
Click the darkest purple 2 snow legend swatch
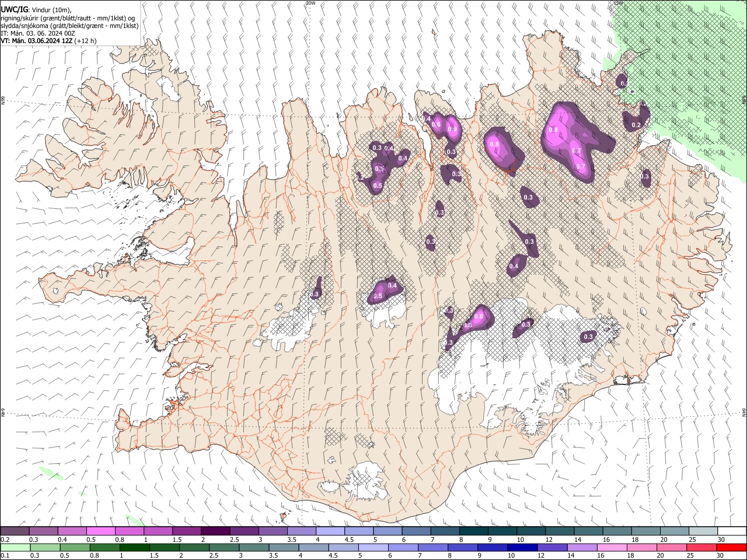coord(216,531)
